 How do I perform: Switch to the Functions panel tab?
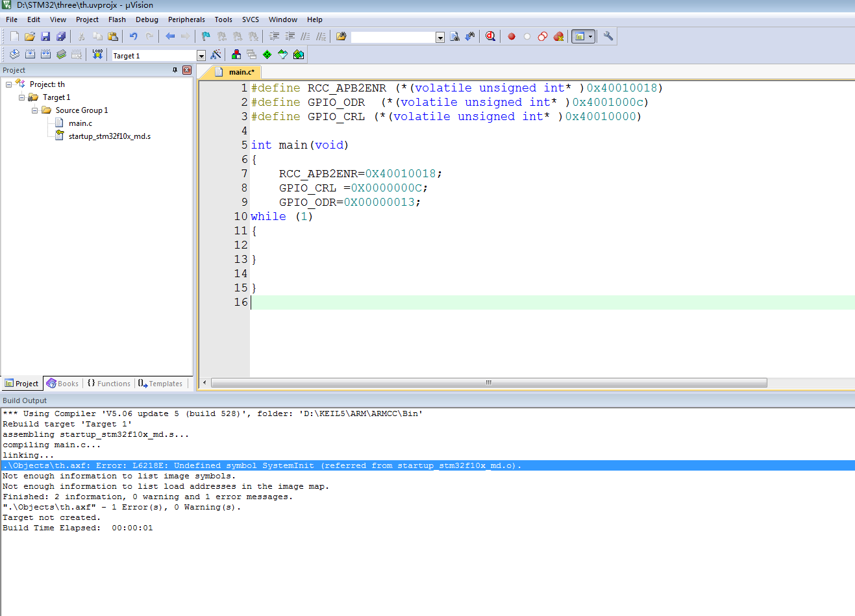pyautogui.click(x=108, y=384)
